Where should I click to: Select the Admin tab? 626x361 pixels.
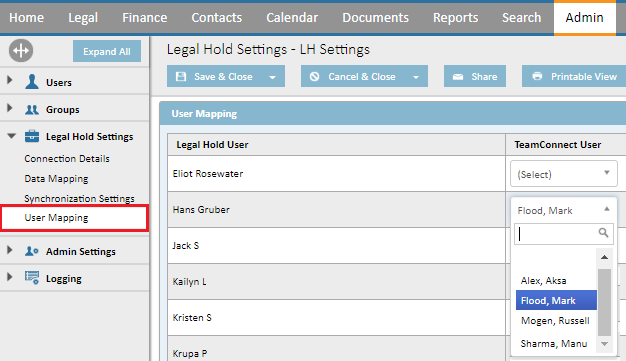point(584,18)
